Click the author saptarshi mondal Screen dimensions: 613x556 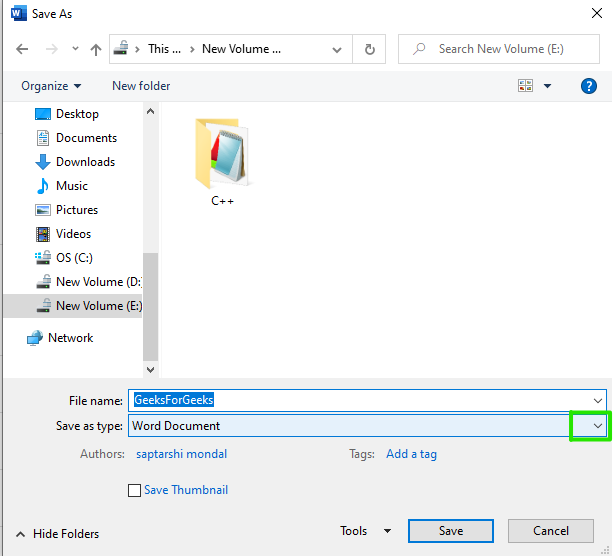181,454
